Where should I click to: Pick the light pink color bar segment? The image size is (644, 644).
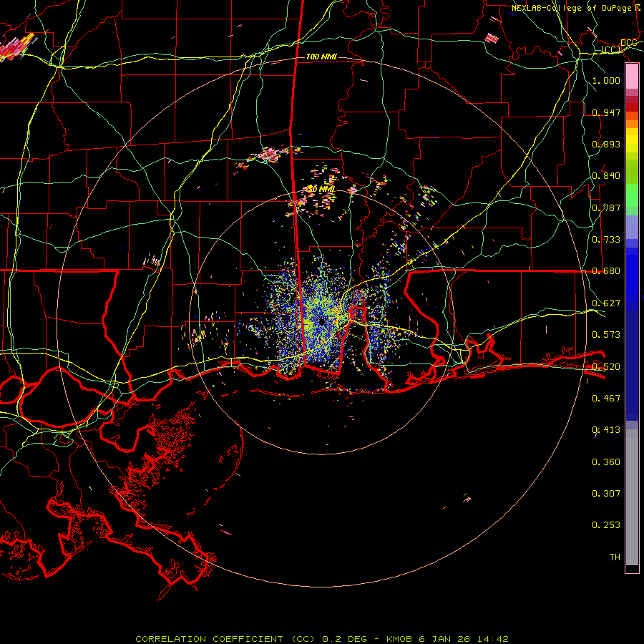click(632, 77)
